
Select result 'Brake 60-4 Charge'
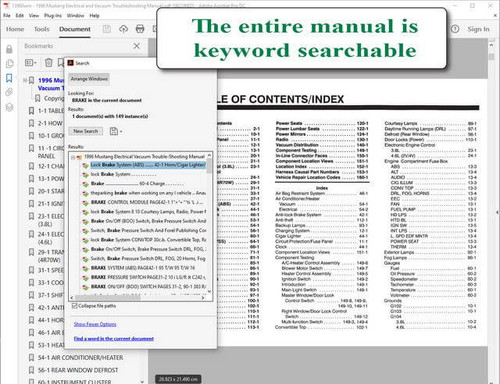coord(137,183)
